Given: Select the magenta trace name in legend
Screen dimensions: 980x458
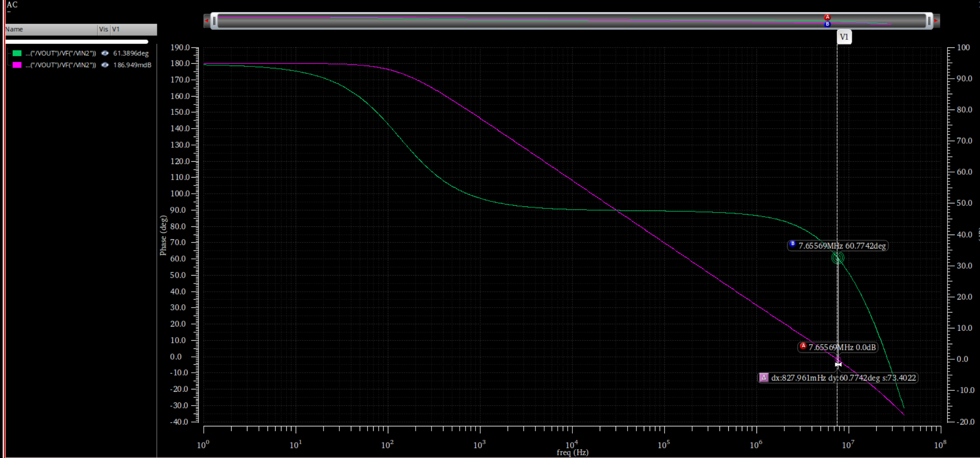Looking at the screenshot, I should pos(61,65).
